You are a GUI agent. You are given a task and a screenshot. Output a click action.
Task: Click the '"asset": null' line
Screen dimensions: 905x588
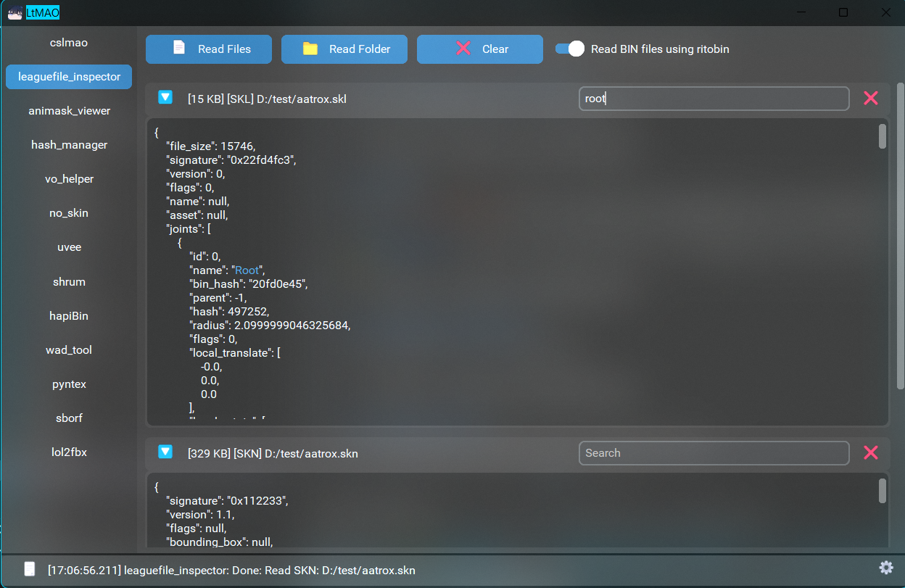[x=197, y=215]
